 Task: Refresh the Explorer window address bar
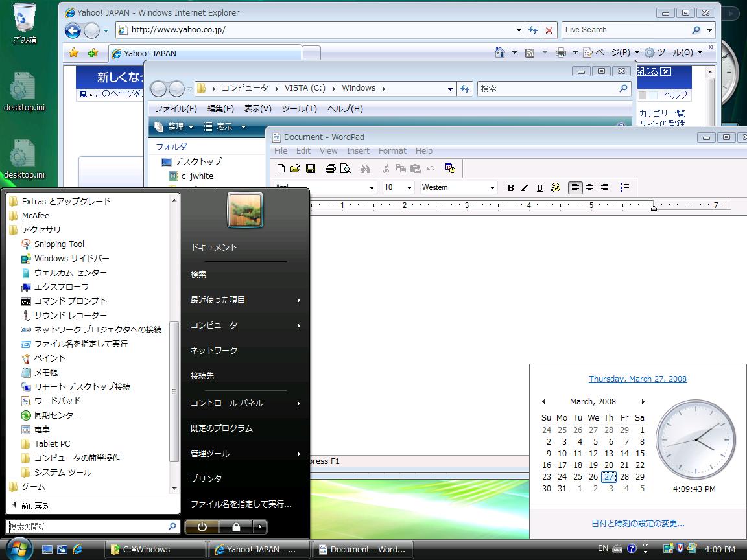465,89
